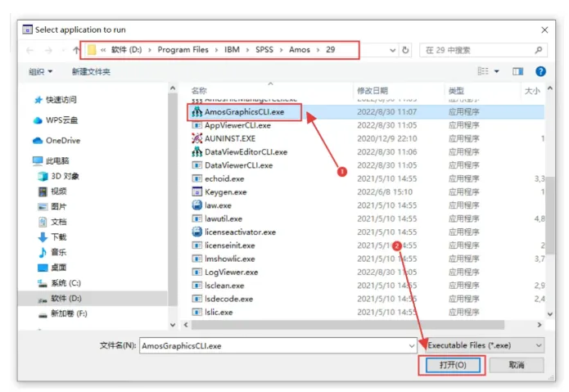Select the 新加卷 (F:) drive

coord(63,313)
